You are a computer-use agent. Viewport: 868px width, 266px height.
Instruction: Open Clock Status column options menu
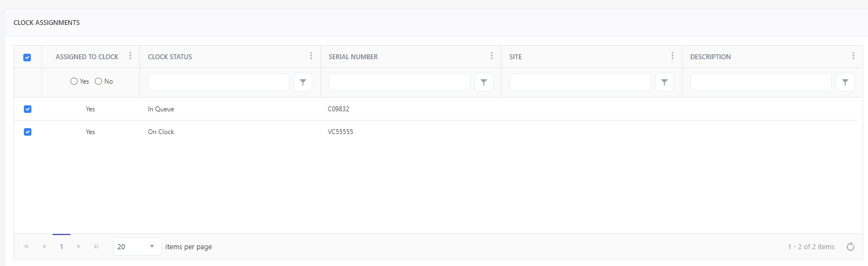[x=311, y=56]
